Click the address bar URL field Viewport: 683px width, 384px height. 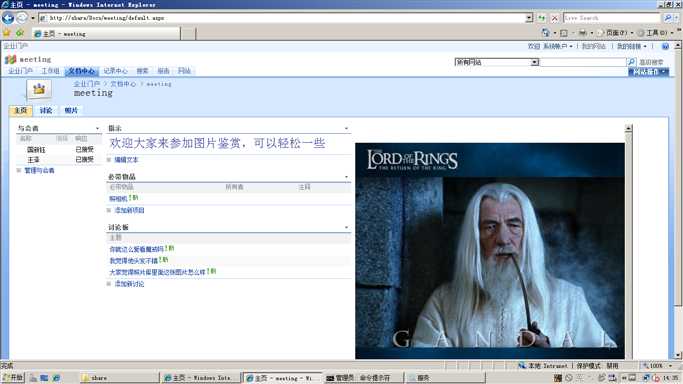282,18
